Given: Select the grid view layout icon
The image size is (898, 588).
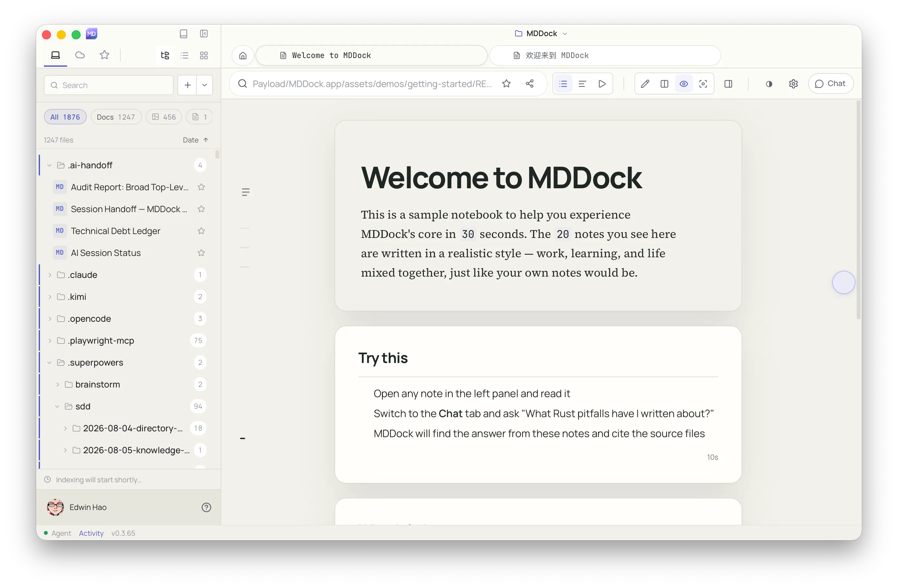Looking at the screenshot, I should point(204,55).
